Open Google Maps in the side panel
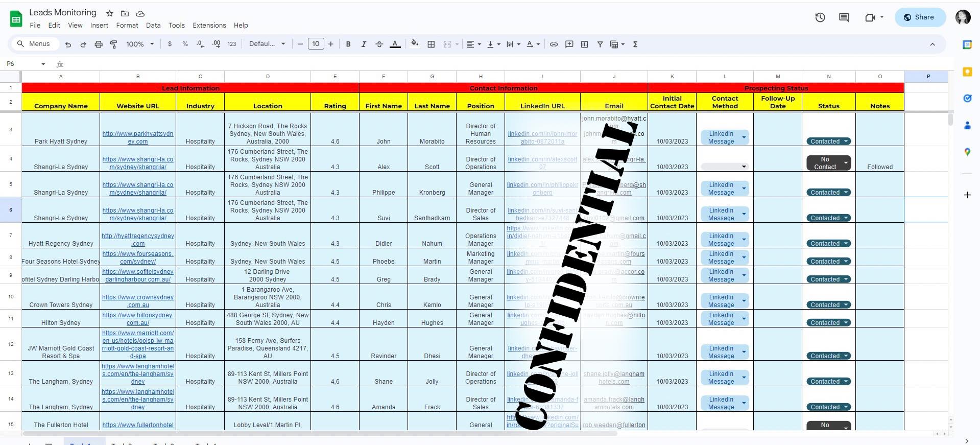 point(967,152)
